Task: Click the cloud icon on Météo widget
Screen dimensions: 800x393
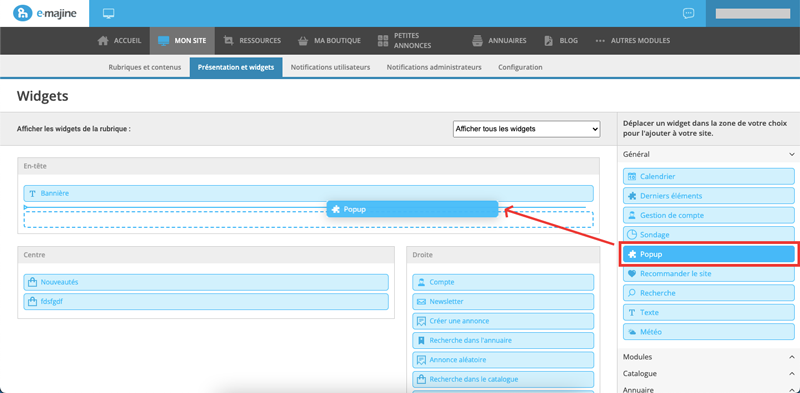Action: [632, 332]
